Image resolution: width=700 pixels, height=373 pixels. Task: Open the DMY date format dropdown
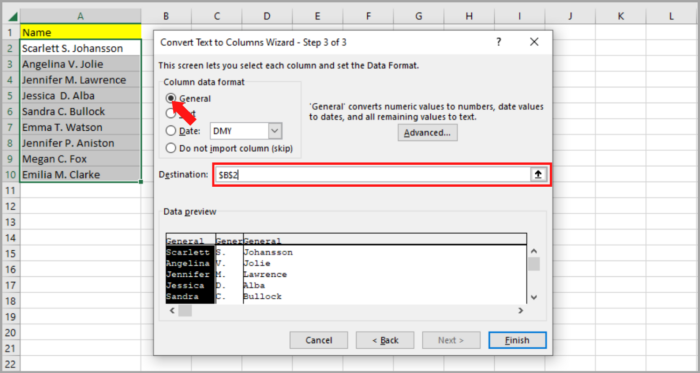(x=275, y=131)
